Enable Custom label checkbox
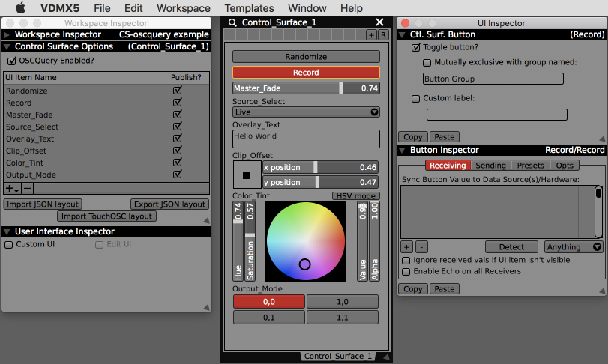The height and width of the screenshot is (364, 608). coord(415,99)
